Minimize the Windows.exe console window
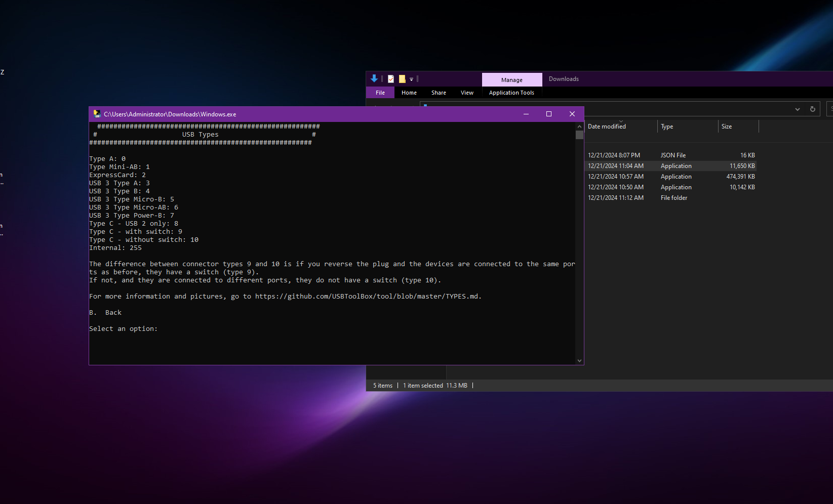Image resolution: width=833 pixels, height=504 pixels. tap(526, 114)
